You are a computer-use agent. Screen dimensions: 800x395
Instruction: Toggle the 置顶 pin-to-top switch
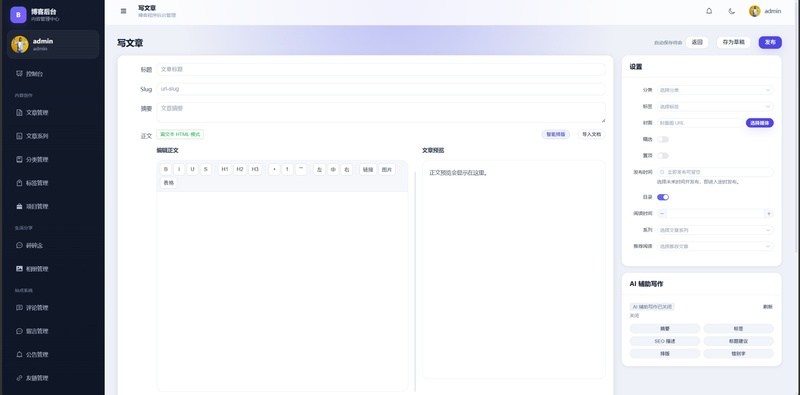click(663, 155)
